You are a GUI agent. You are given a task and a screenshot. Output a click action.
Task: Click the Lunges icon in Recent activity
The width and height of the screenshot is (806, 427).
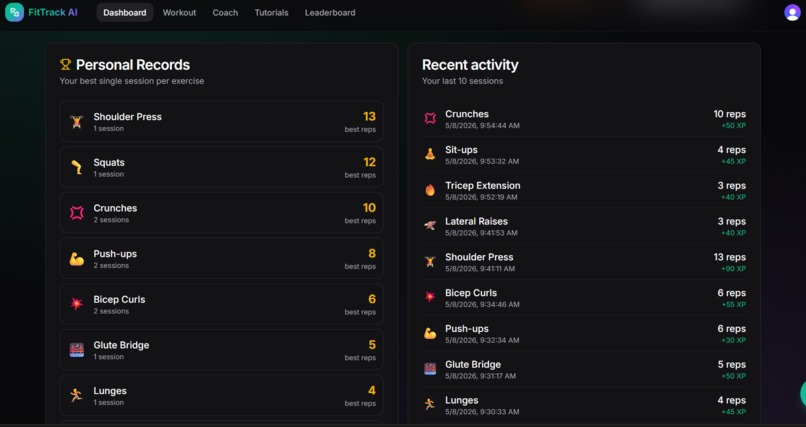(430, 404)
